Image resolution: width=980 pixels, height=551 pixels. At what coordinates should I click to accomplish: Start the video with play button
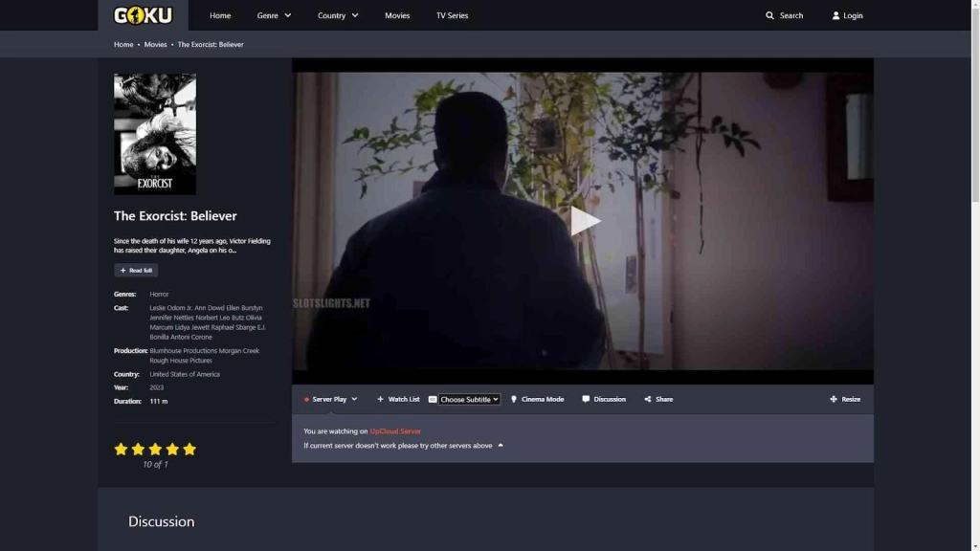pyautogui.click(x=585, y=221)
